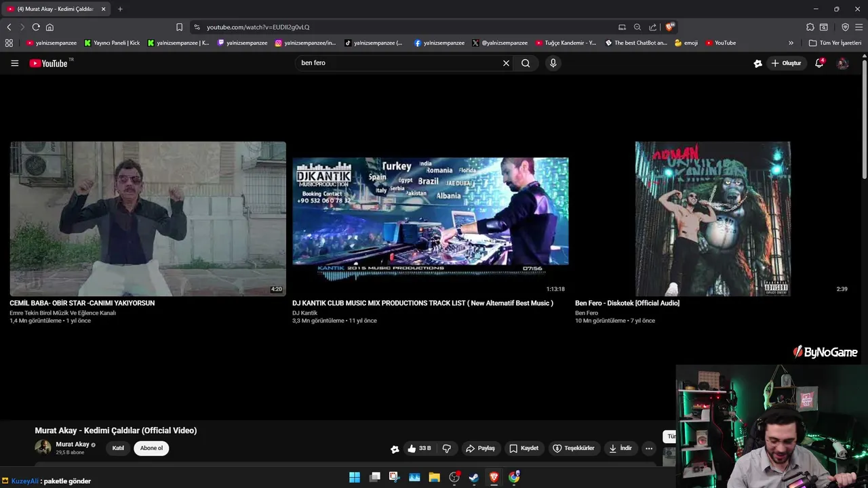Click the Ben Fero - Diskotek title
Image resolution: width=868 pixels, height=488 pixels.
click(x=627, y=303)
